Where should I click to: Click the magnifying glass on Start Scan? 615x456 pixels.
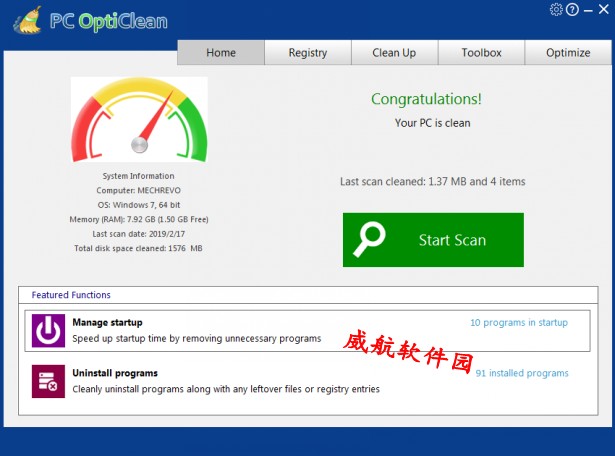point(369,240)
